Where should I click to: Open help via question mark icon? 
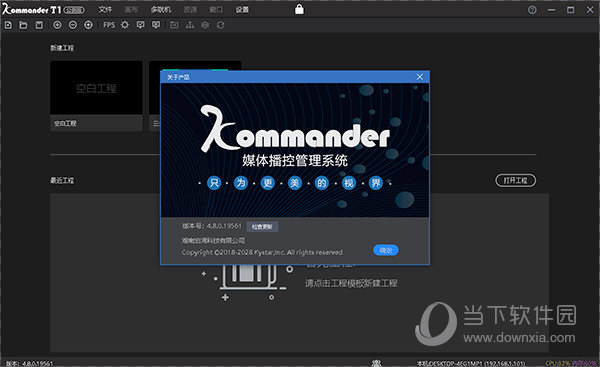532,10
